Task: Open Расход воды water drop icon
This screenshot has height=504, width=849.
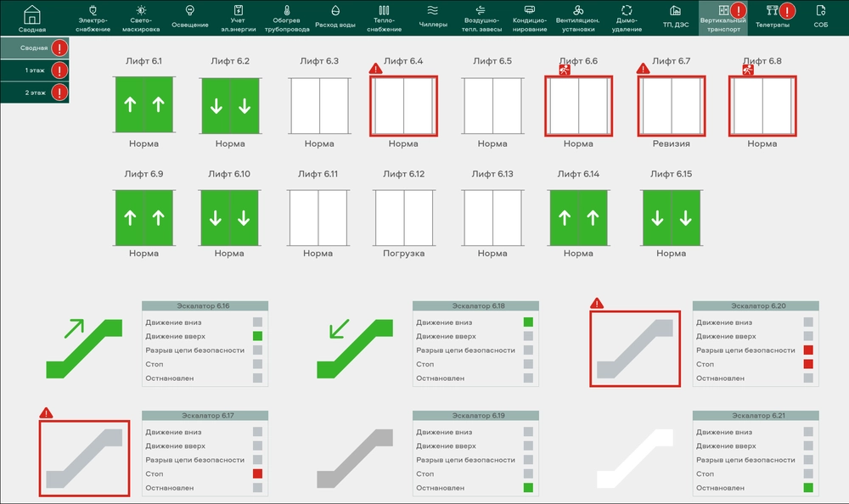Action: 335,11
